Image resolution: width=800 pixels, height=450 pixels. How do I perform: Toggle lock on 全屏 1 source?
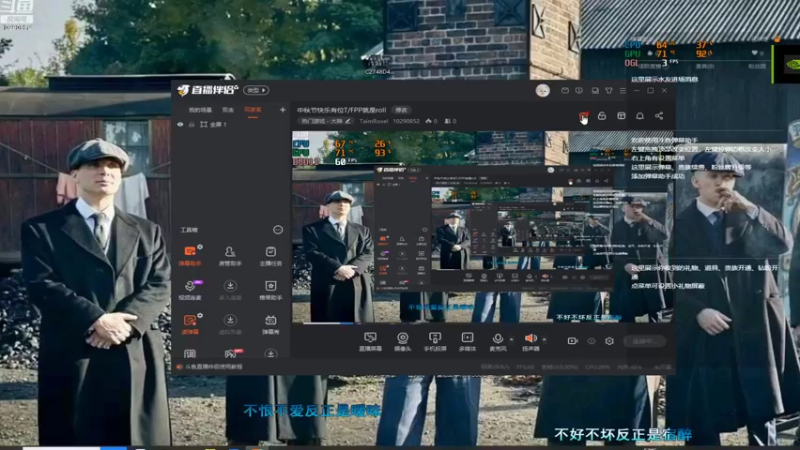coord(191,124)
